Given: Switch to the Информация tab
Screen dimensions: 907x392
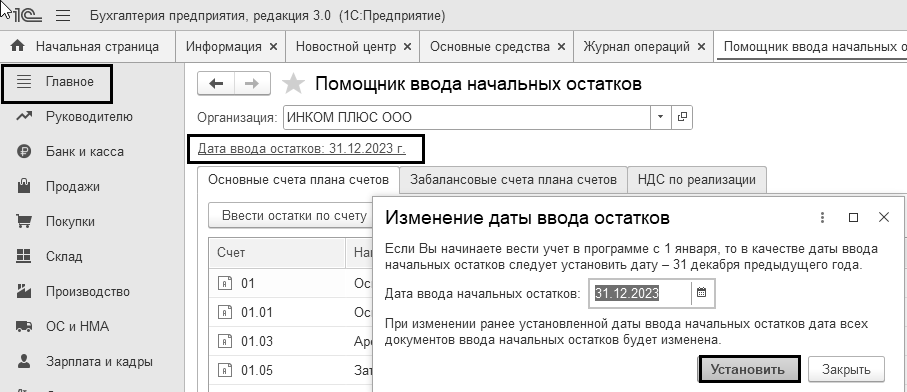Looking at the screenshot, I should (x=223, y=47).
